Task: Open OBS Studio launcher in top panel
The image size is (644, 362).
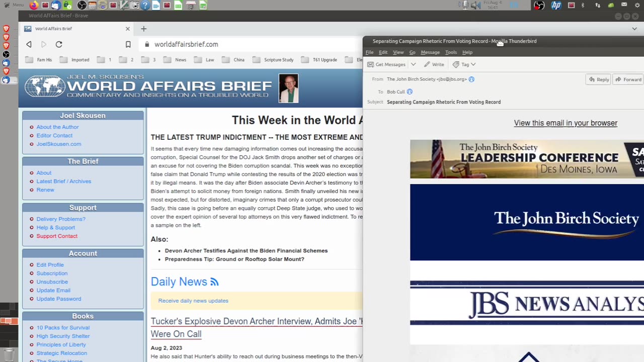Action: (82, 6)
